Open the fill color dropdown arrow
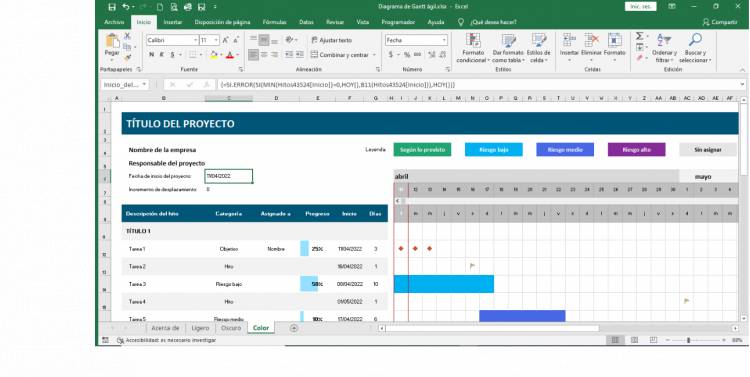The image size is (750, 377). pos(221,55)
